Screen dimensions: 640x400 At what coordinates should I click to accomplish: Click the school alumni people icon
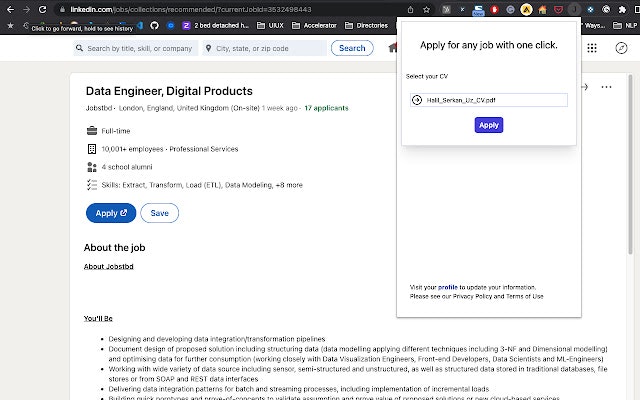[x=92, y=167]
